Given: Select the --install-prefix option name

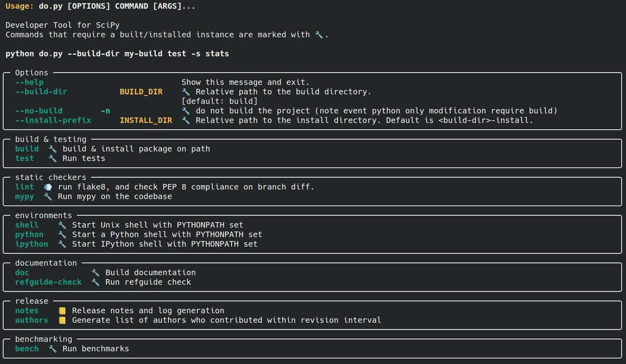Looking at the screenshot, I should (x=53, y=120).
